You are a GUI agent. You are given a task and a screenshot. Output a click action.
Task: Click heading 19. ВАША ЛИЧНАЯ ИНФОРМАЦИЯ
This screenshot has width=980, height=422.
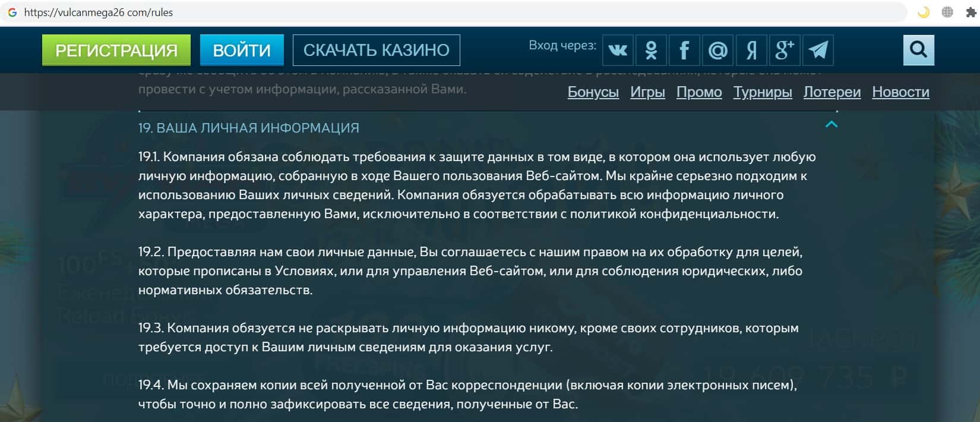coord(249,128)
